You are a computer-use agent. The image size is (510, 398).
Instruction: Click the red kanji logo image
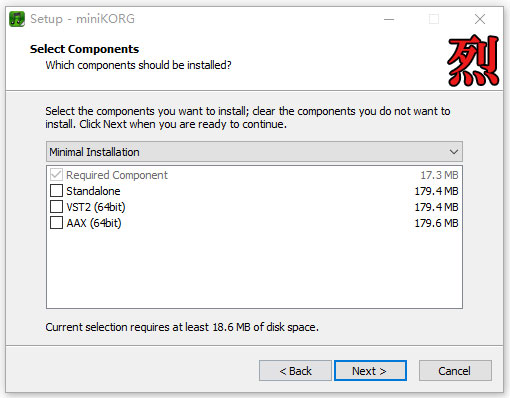click(473, 60)
